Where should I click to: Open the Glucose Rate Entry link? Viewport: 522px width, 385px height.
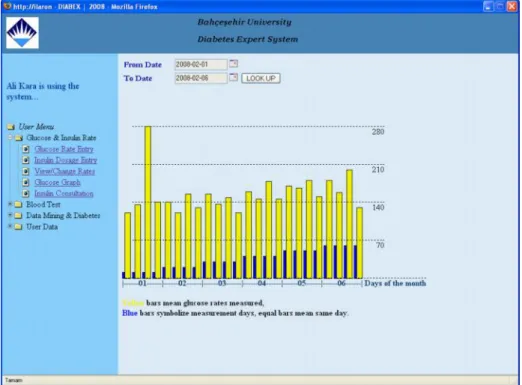tap(64, 149)
